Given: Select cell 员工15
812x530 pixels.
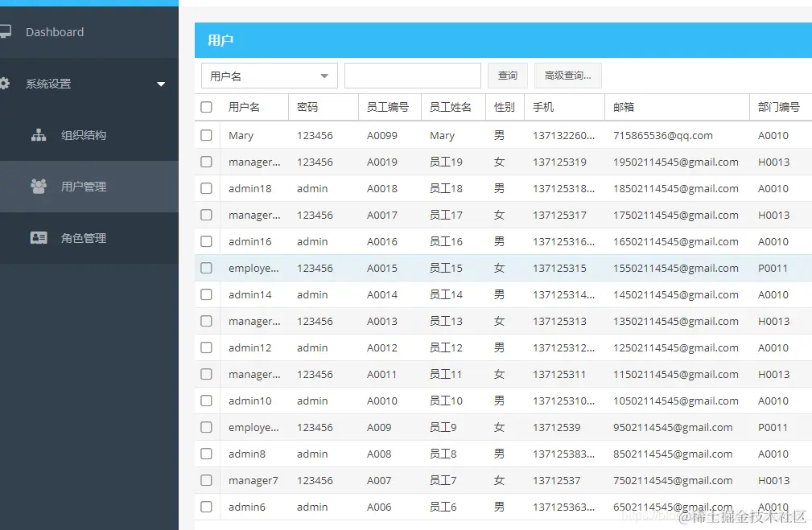Looking at the screenshot, I should click(x=446, y=268).
